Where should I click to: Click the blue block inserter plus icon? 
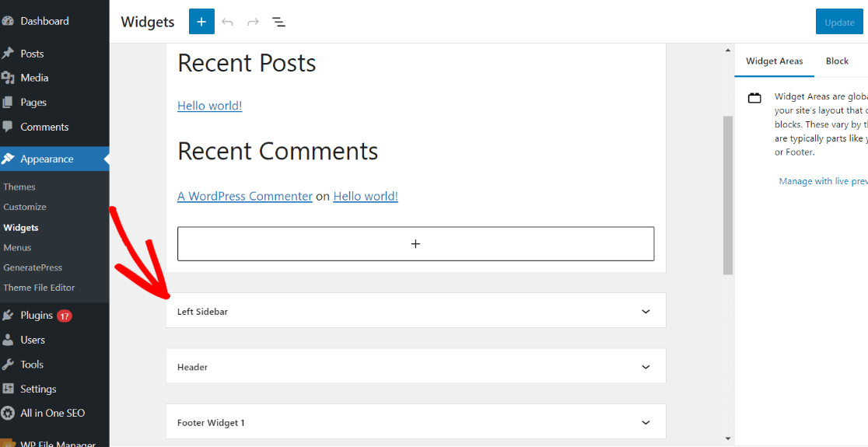[x=201, y=22]
